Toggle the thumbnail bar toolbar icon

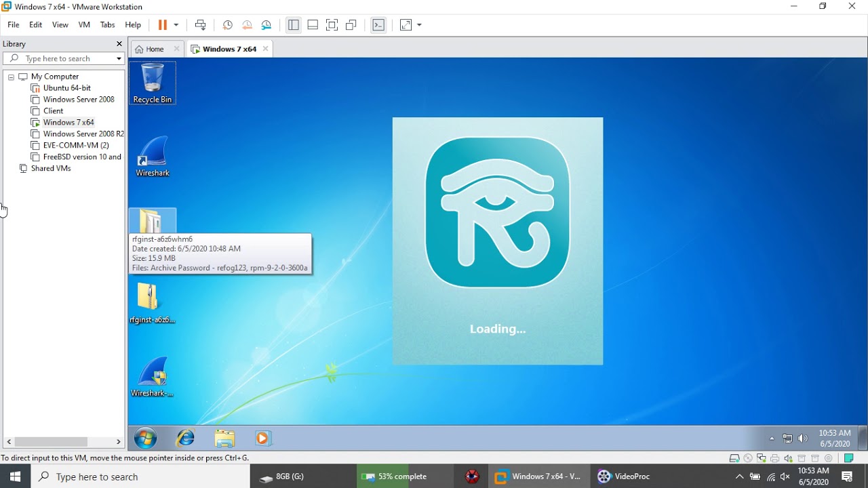point(313,25)
